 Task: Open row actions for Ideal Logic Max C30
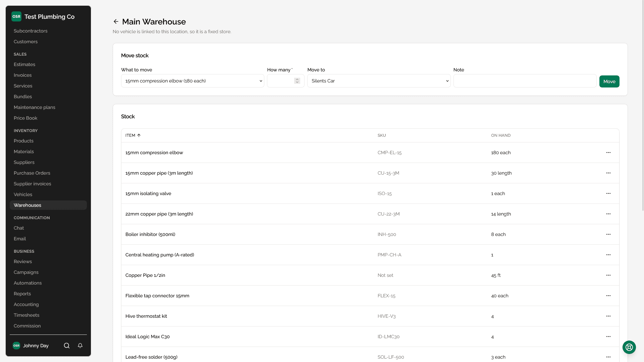coord(608,337)
